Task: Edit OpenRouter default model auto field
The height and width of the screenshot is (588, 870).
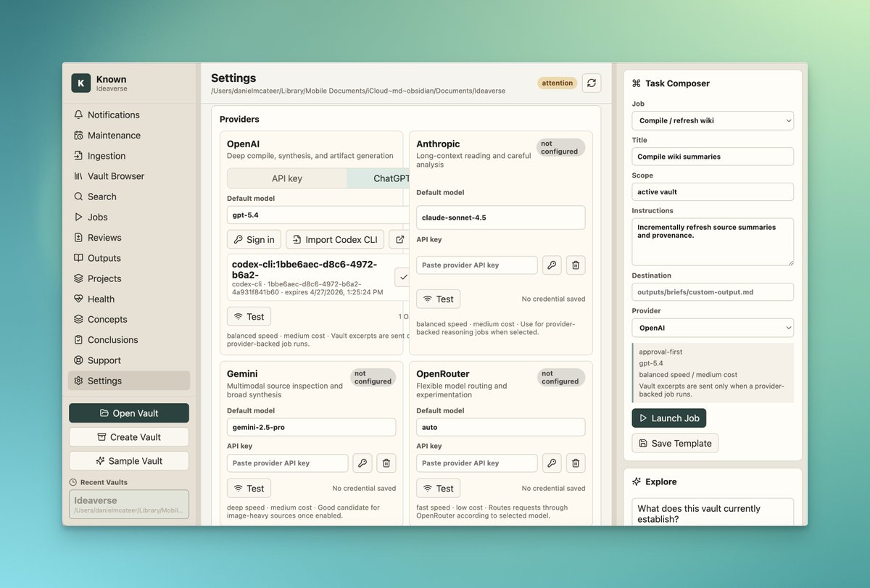Action: point(500,427)
